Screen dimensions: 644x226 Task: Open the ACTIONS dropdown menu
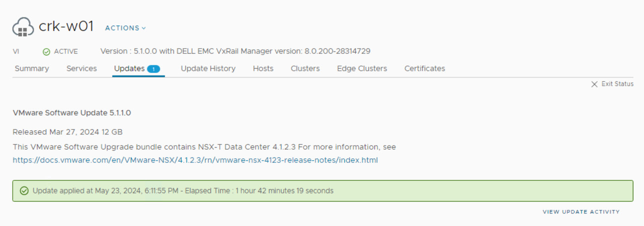(x=122, y=28)
